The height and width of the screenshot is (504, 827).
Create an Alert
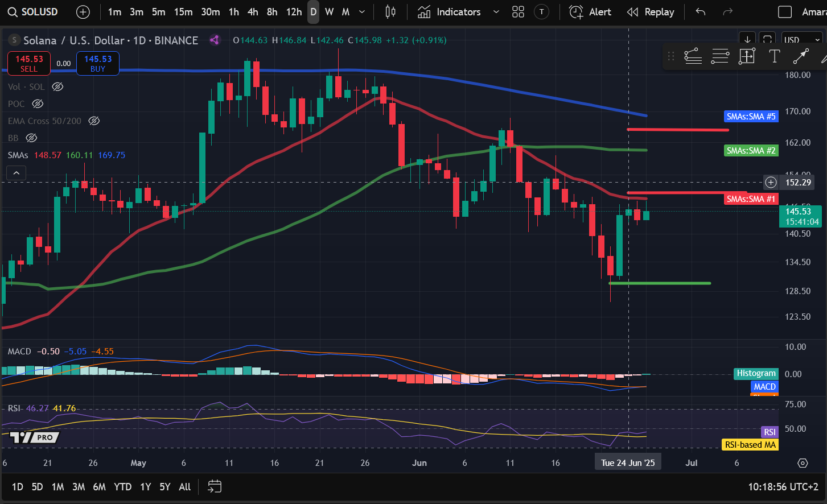point(590,12)
